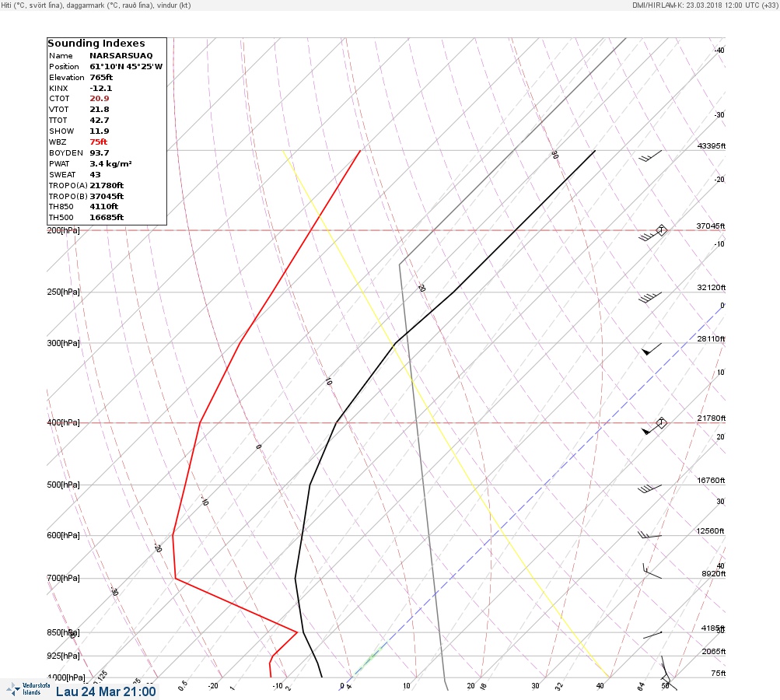Select the KINX value '-12.1'
780x700 pixels.
(100, 88)
